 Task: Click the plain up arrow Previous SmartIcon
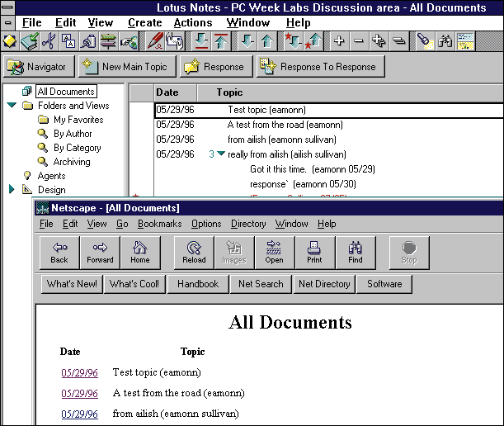coord(267,41)
